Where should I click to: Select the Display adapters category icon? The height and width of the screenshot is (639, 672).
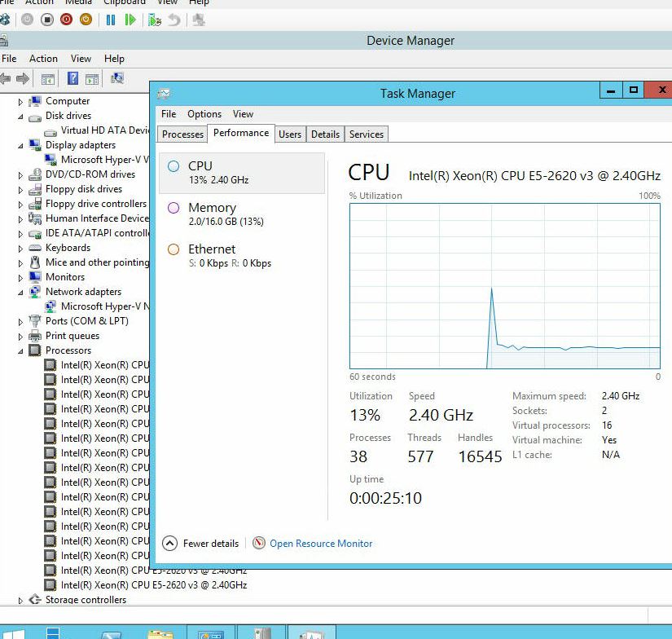point(35,145)
